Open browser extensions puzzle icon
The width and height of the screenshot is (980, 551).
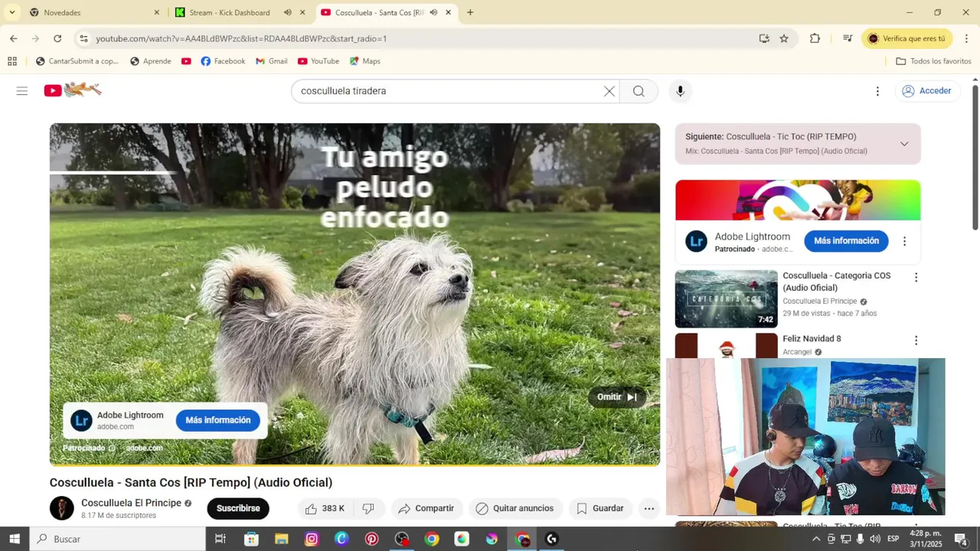coord(815,38)
